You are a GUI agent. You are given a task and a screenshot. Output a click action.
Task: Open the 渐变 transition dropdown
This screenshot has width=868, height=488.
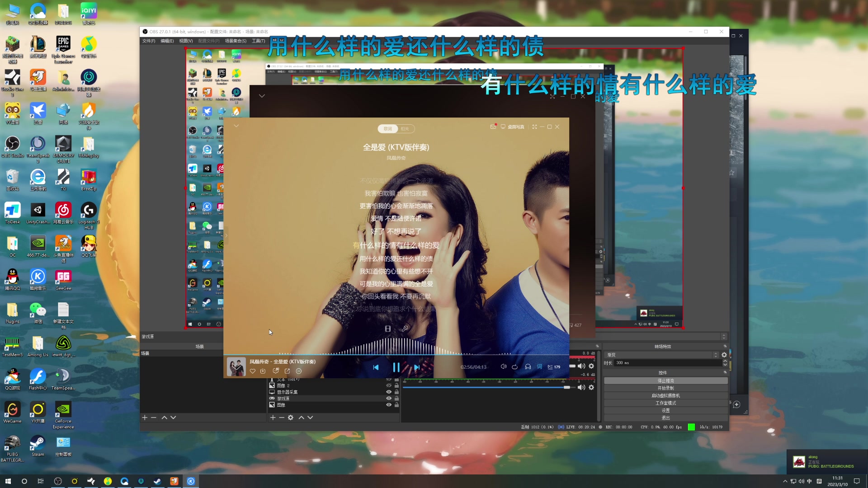point(662,355)
